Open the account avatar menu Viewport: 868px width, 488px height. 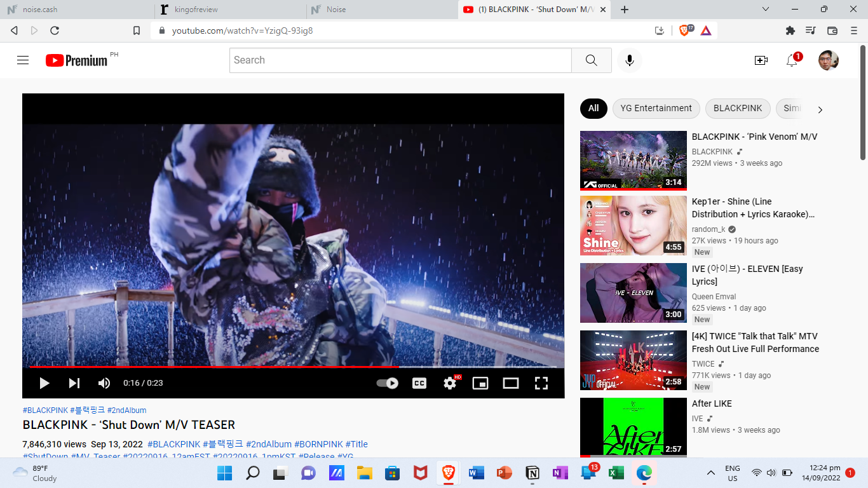[829, 60]
